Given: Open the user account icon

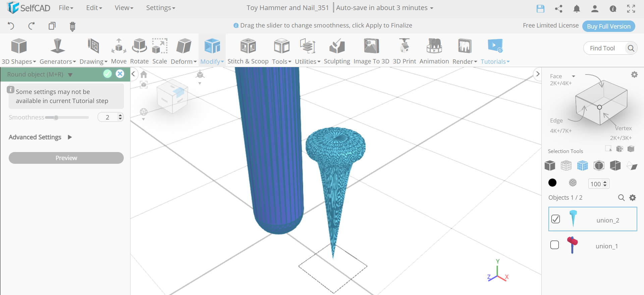Looking at the screenshot, I should pos(595,9).
